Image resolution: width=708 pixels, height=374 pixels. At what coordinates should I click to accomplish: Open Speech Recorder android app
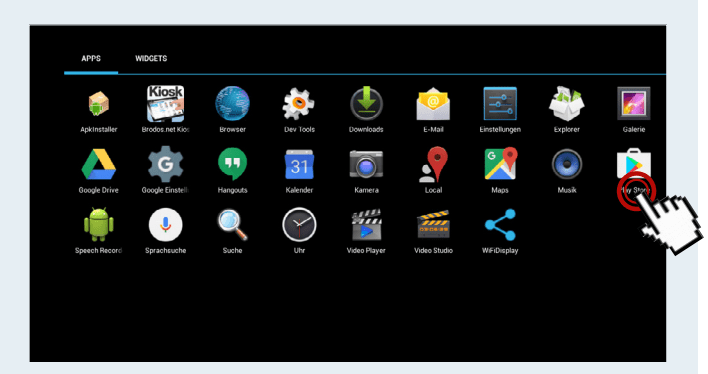(98, 224)
